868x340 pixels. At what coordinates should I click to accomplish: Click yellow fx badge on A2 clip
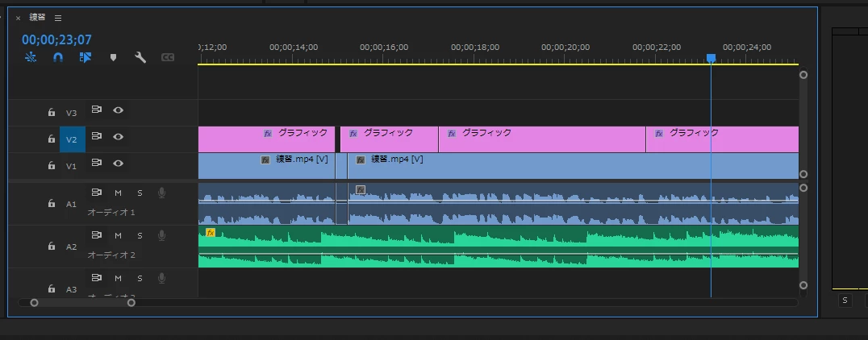click(x=211, y=232)
